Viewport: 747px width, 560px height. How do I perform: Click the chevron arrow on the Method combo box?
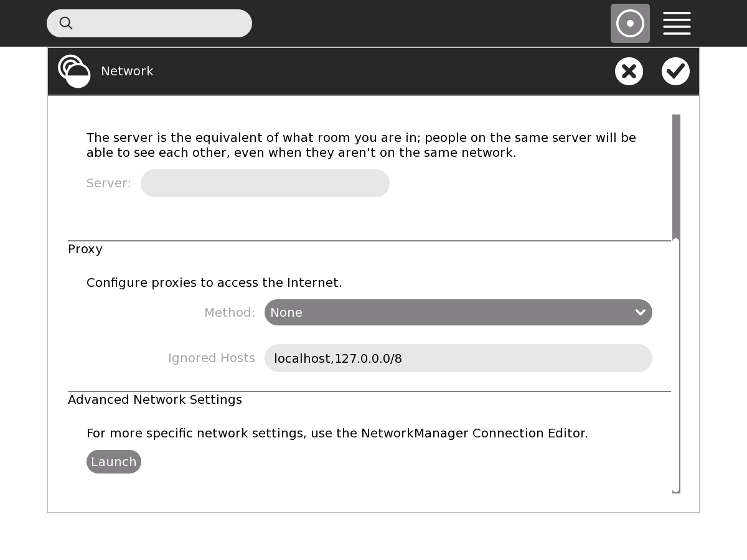[x=640, y=312]
